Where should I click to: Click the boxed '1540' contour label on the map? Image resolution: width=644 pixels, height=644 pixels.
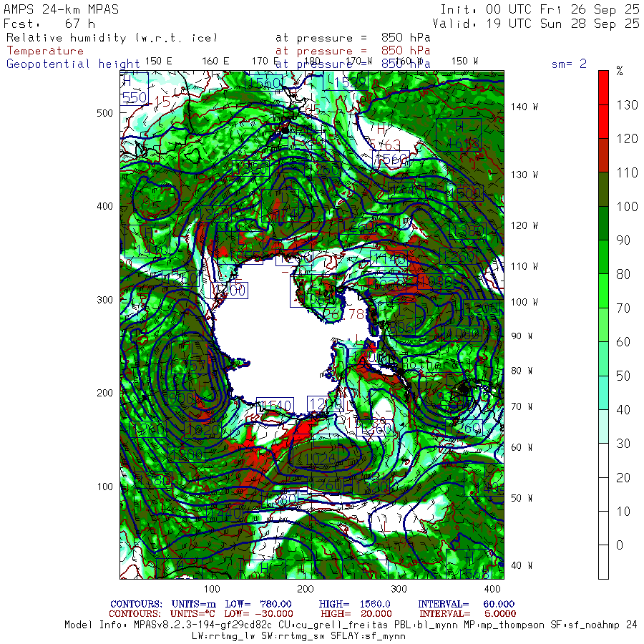pyautogui.click(x=275, y=406)
